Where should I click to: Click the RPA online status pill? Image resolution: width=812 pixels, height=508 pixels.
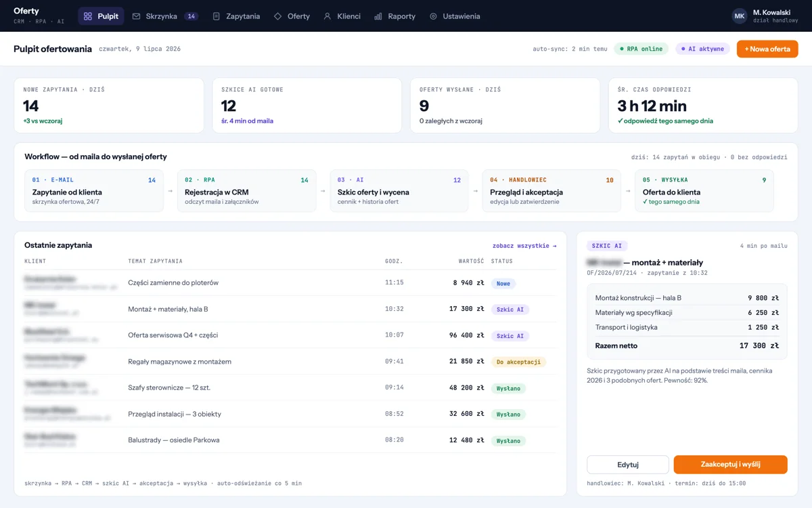point(641,49)
